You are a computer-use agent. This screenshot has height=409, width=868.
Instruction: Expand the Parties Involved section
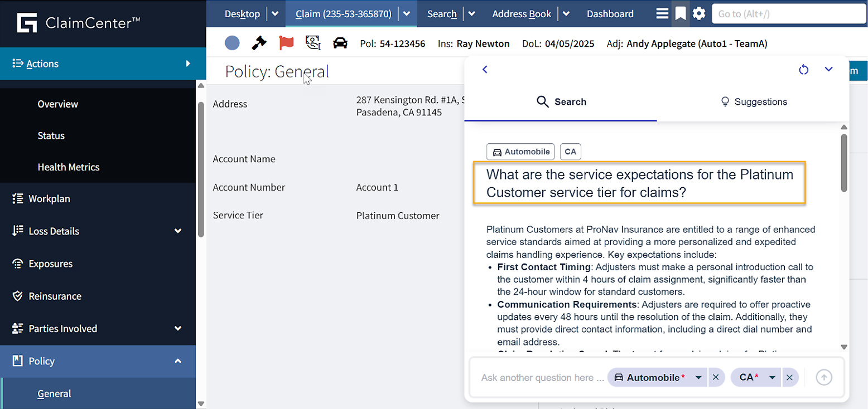(x=179, y=328)
